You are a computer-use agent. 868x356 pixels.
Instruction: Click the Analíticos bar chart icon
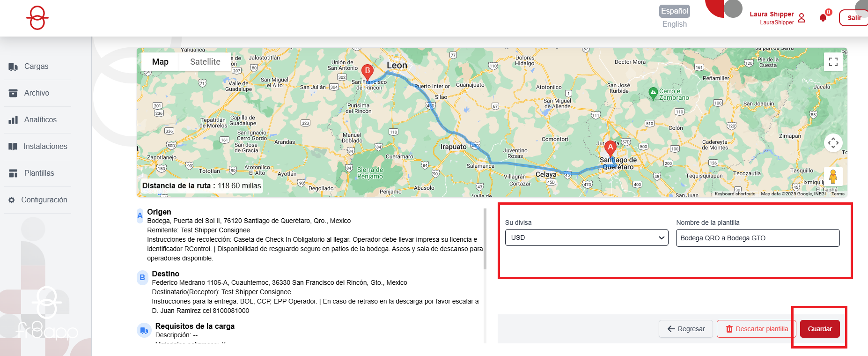click(x=13, y=120)
